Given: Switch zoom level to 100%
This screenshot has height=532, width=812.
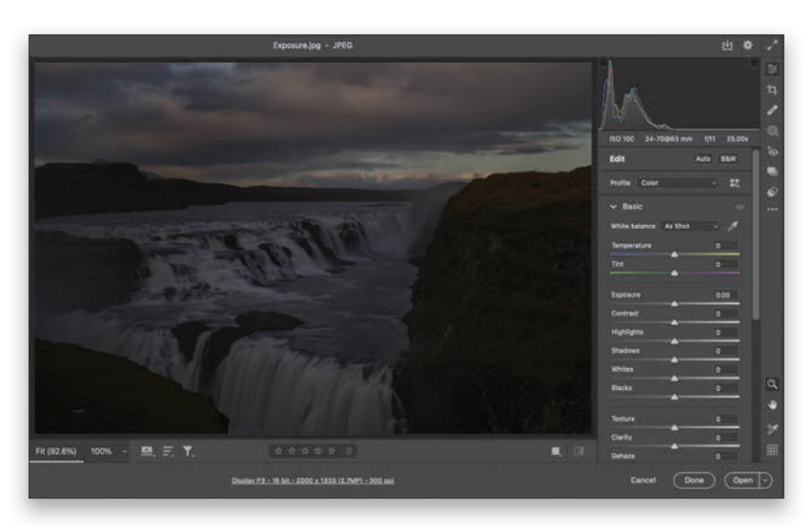Looking at the screenshot, I should pos(101,450).
